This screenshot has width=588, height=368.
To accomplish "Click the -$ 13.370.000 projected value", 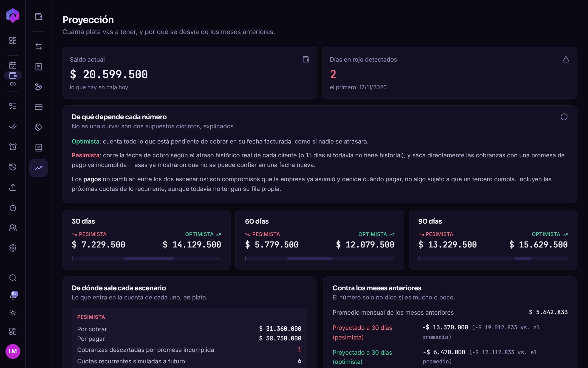I will pyautogui.click(x=445, y=327).
